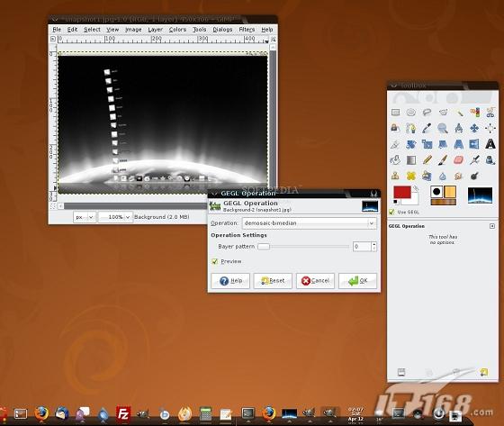Select the Text tool
The width and height of the screenshot is (504, 426).
pos(490,144)
